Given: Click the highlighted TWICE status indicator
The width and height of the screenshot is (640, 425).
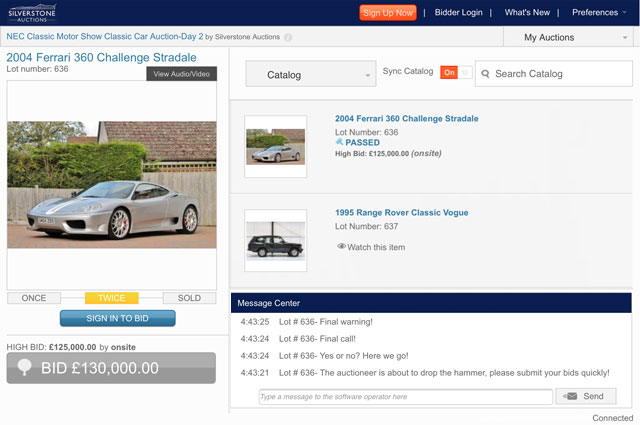Looking at the screenshot, I should [x=111, y=298].
